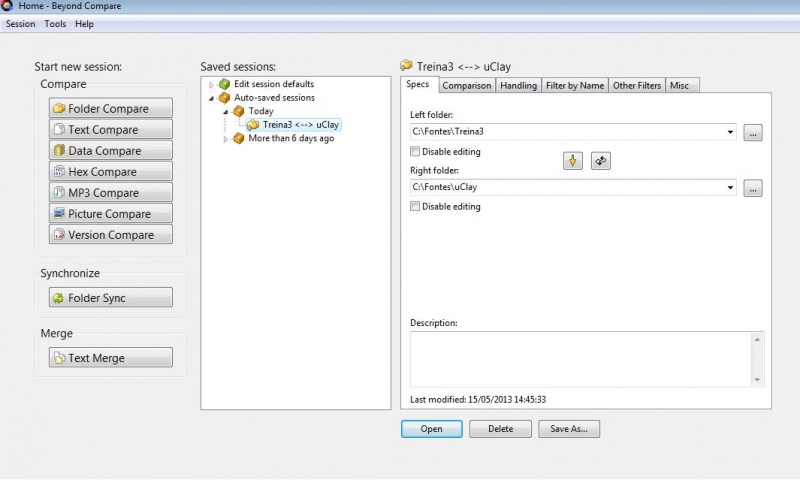
Task: Select the Edit session defaults tree item
Action: [274, 84]
